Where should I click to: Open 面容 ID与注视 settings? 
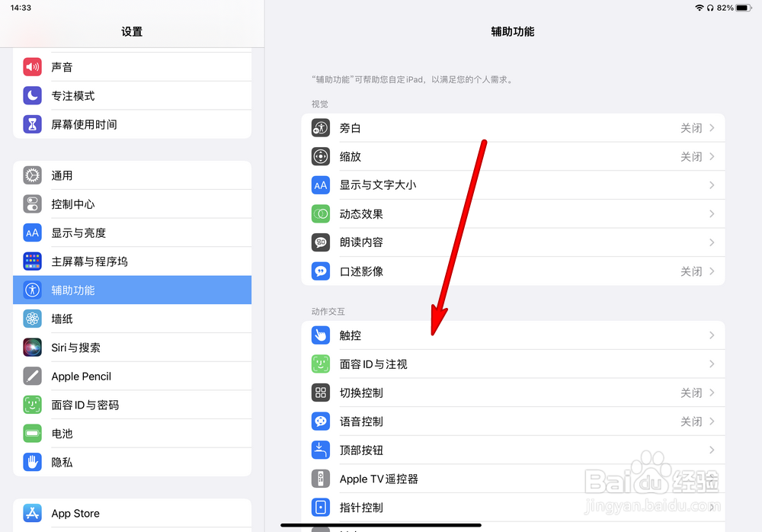click(x=513, y=364)
